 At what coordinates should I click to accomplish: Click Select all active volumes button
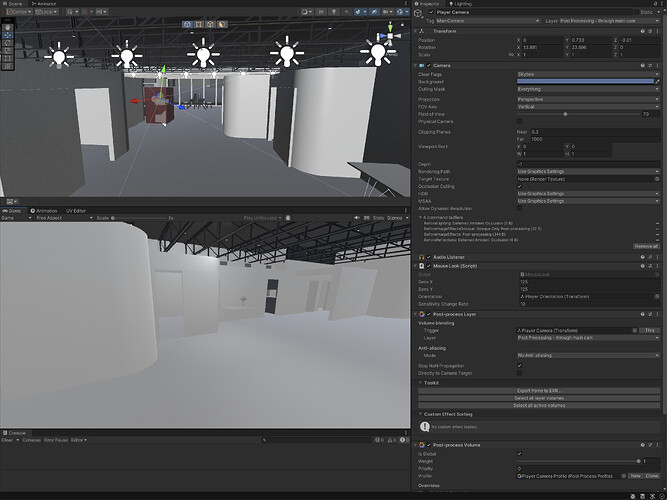[x=539, y=406]
